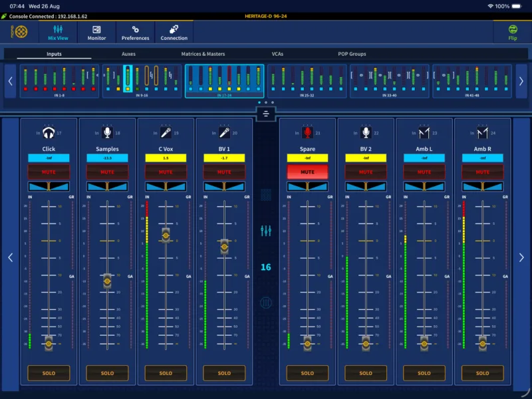This screenshot has height=399, width=532.
Task: Solo the C Vox channel
Action: coord(166,373)
